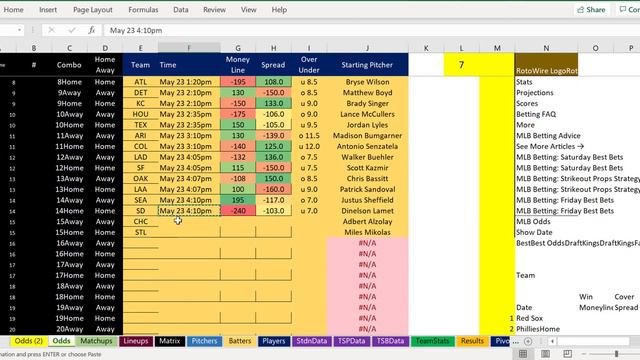The height and width of the screenshot is (360, 640).
Task: Select the 12Away combo cell
Action: point(69,157)
